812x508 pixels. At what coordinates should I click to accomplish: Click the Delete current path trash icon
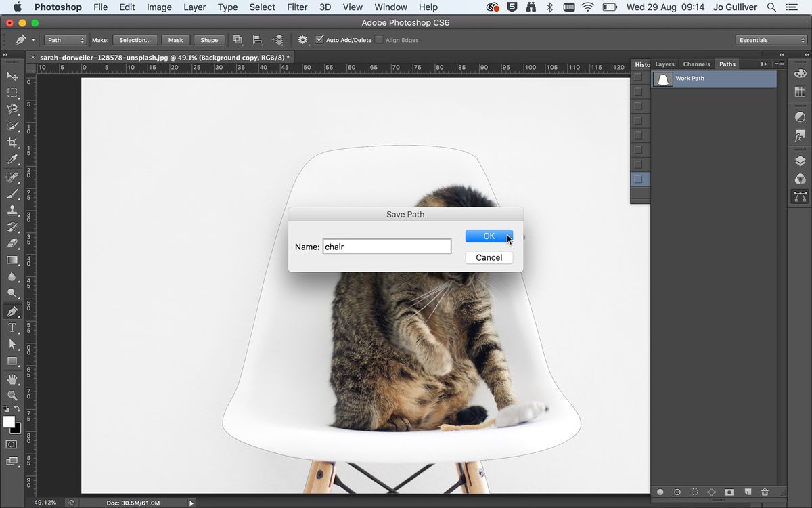coord(765,492)
